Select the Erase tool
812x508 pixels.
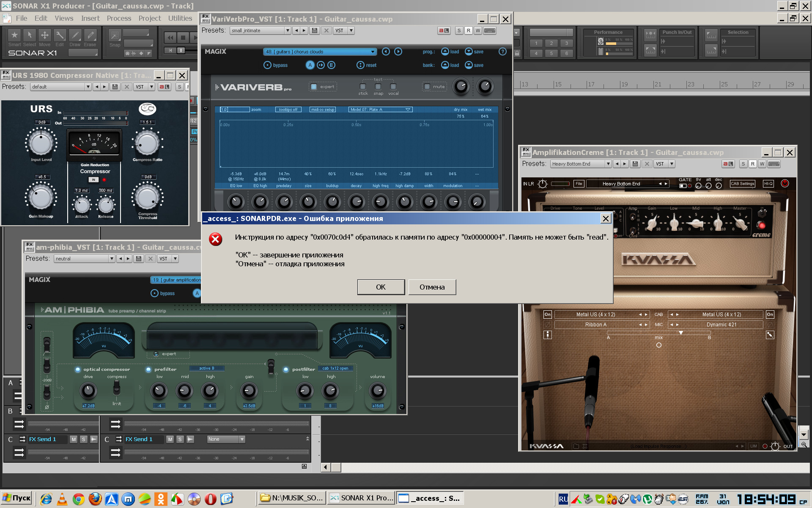point(90,36)
